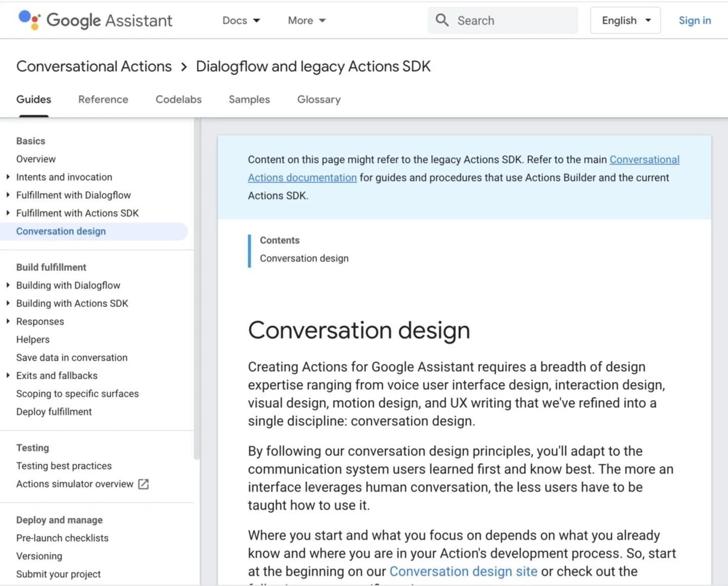Click Fulfillment with Dialogflow label
Screen dimensions: 728x586
tap(73, 195)
